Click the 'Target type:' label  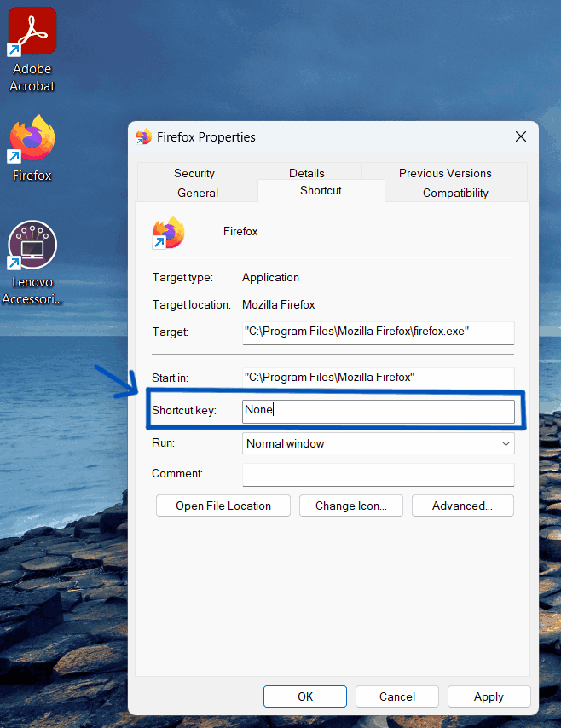182,278
